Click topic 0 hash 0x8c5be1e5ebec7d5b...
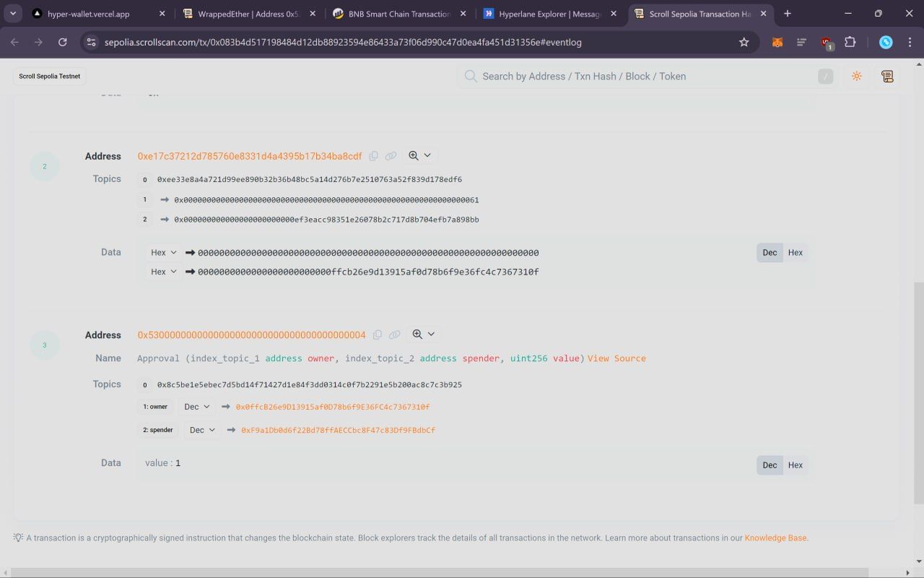 [310, 384]
